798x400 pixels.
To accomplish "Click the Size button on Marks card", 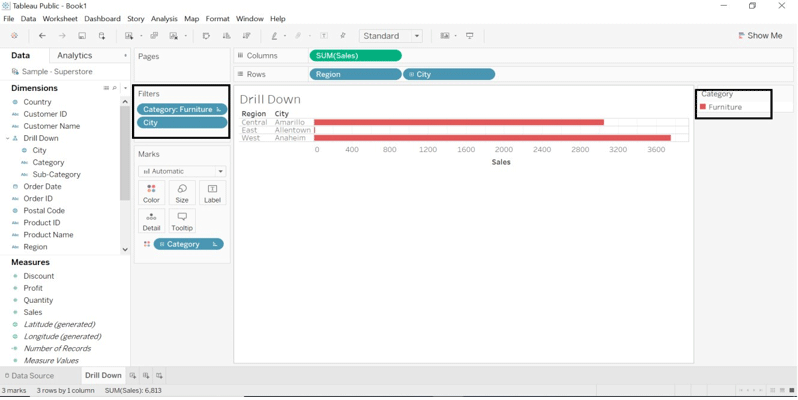I will coord(182,193).
